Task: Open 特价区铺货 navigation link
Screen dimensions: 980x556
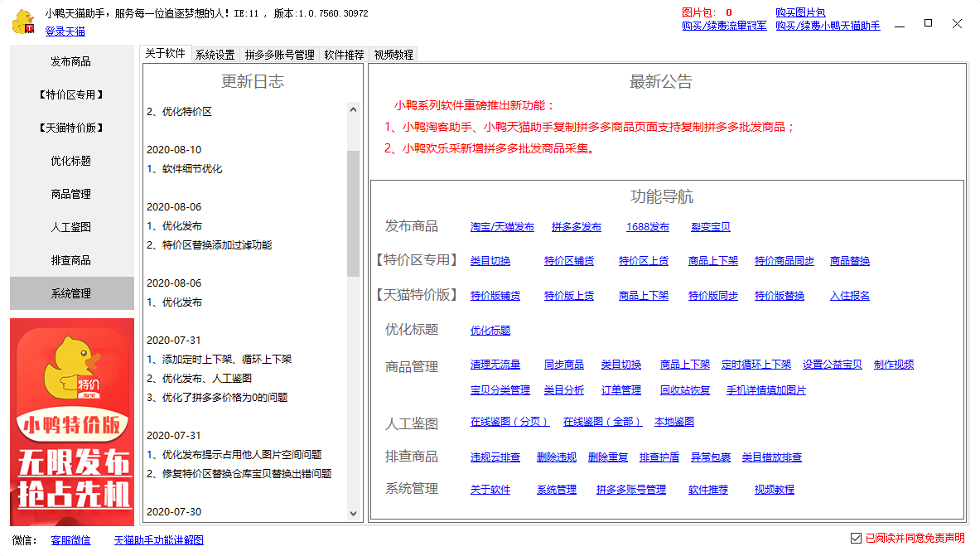Action: coord(569,261)
